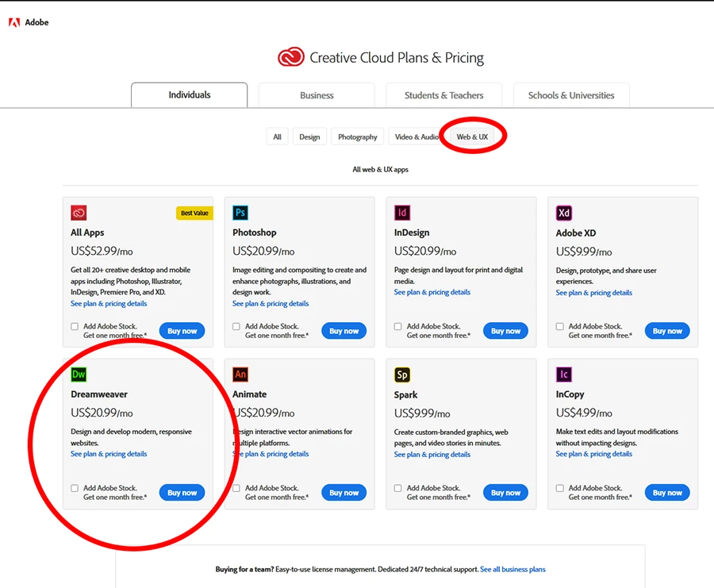The height and width of the screenshot is (588, 714).
Task: Open Adobe XD plan & pricing details
Action: pyautogui.click(x=593, y=292)
